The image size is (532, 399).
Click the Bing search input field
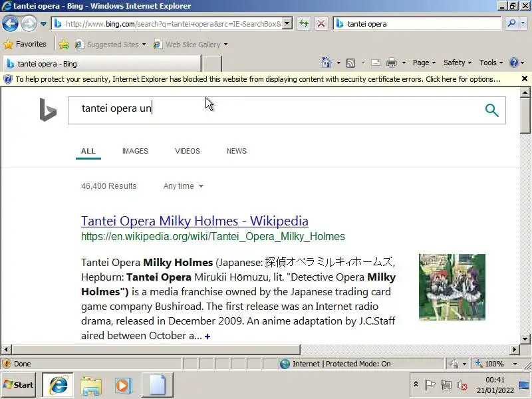[275, 110]
